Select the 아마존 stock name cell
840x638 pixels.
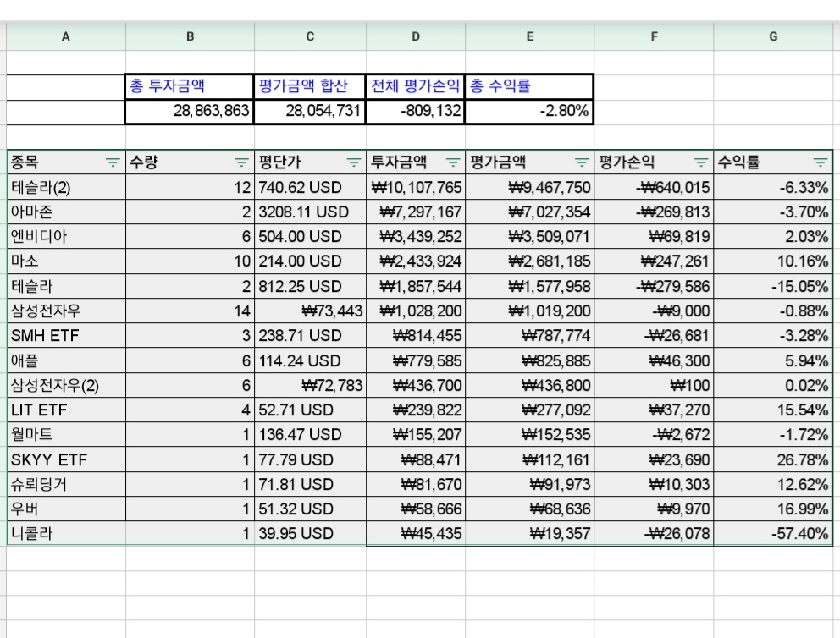point(66,212)
